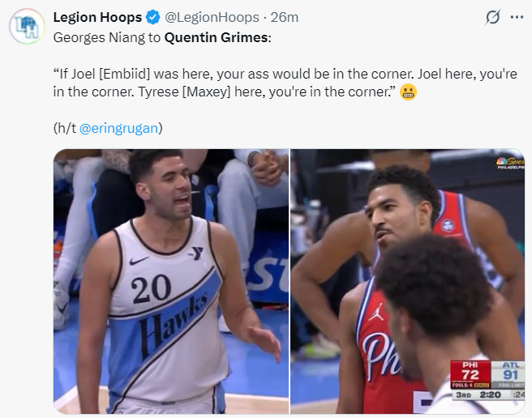Click the blue verified checkmark badge
The height and width of the screenshot is (418, 532).
(x=152, y=17)
